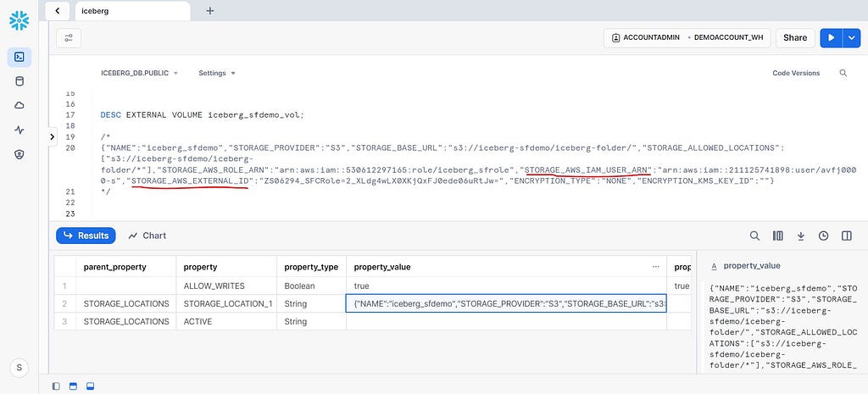Click the Snowflake logo icon

[19, 20]
